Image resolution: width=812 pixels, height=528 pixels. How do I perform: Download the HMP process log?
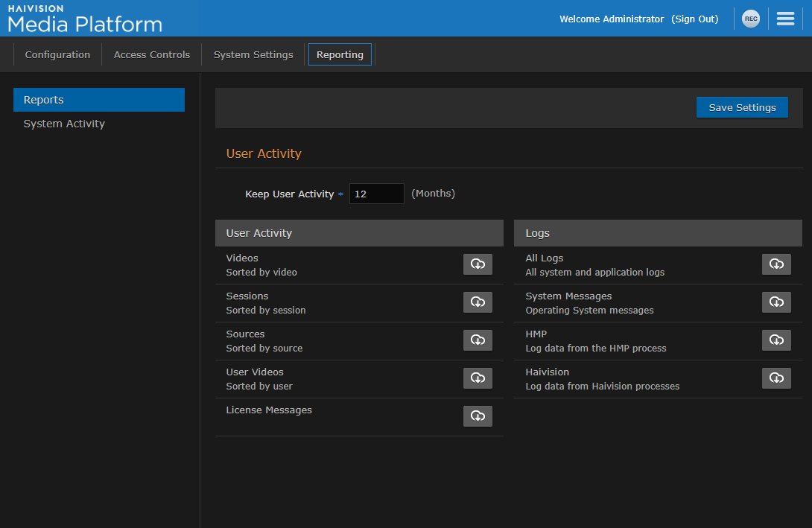[x=776, y=340]
